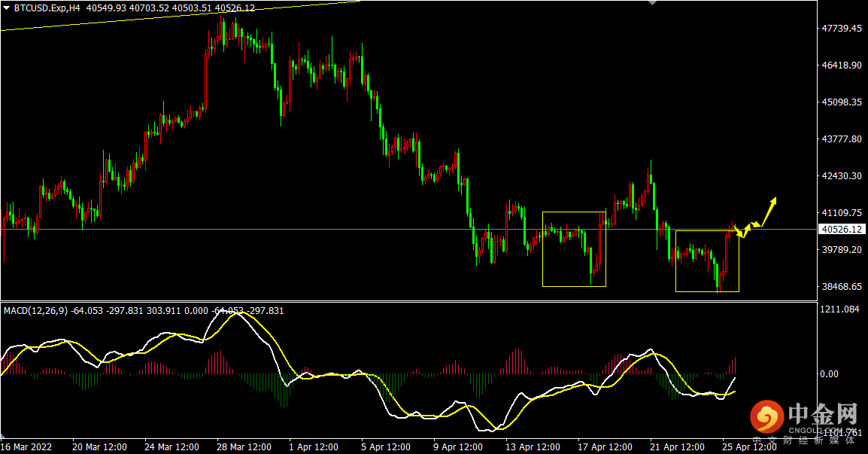Click the 20 Mar 12:00 time label
The image size is (868, 454).
[99, 447]
